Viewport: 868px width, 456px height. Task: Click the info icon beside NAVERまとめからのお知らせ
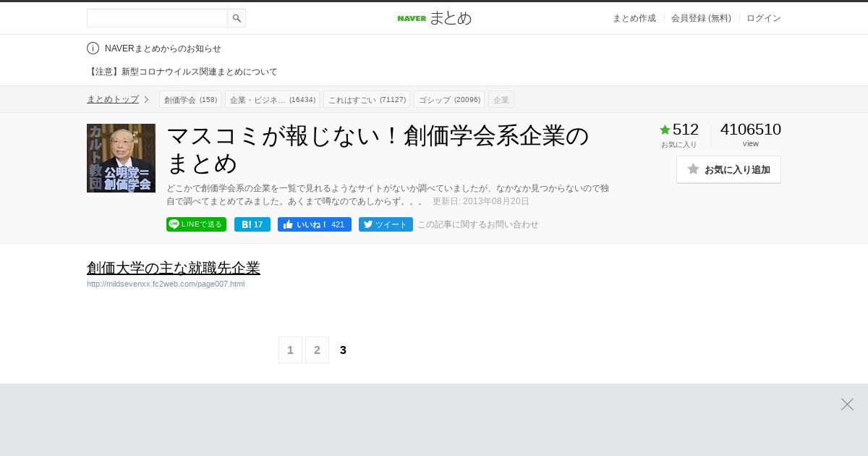click(x=93, y=48)
